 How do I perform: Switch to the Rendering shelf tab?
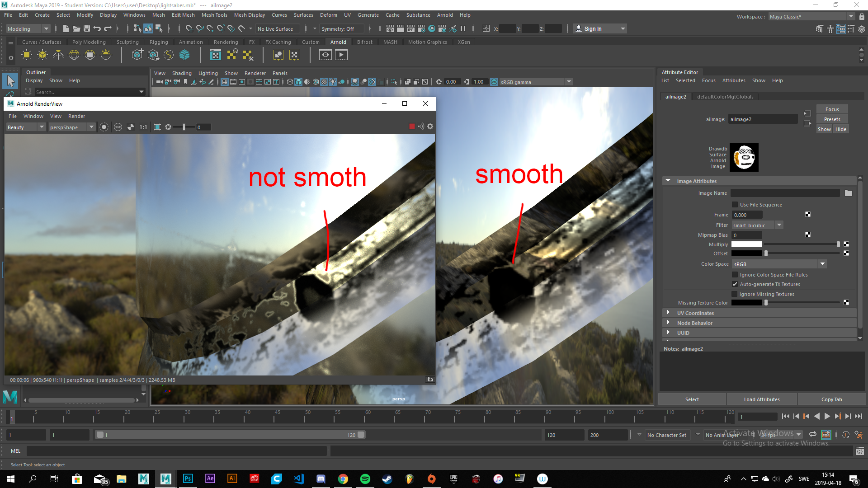click(226, 42)
